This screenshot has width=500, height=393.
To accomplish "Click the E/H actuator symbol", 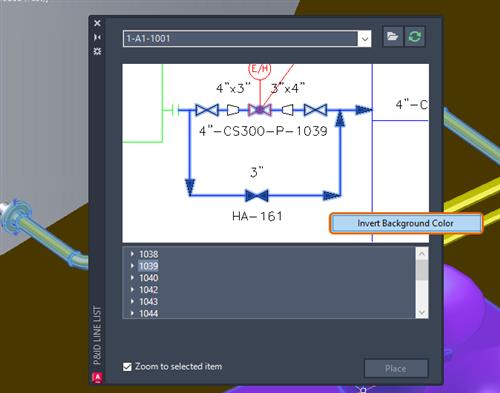I will click(x=260, y=69).
